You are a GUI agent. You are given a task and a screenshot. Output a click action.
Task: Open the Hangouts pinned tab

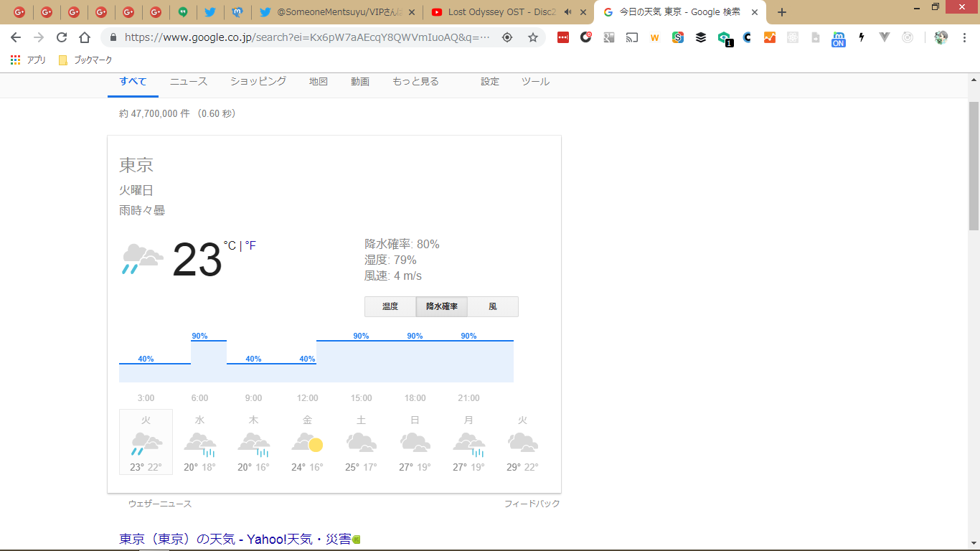coord(183,12)
